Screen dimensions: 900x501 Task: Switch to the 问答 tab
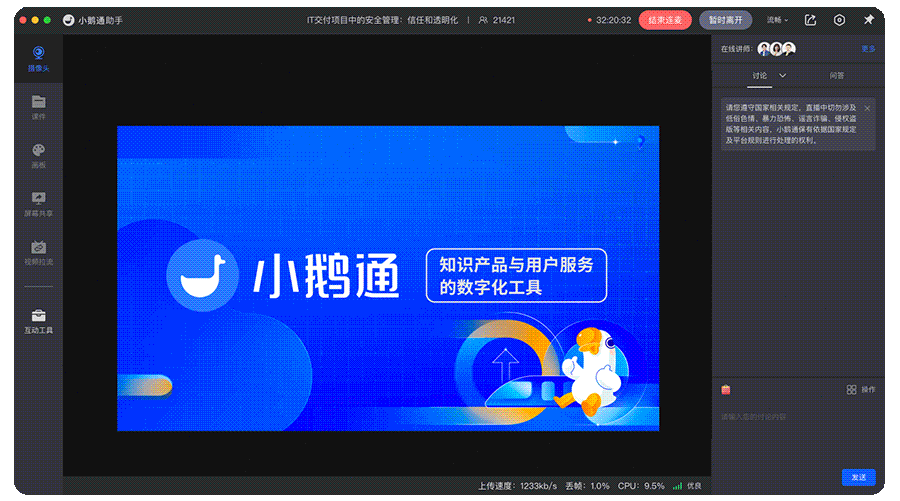[836, 75]
